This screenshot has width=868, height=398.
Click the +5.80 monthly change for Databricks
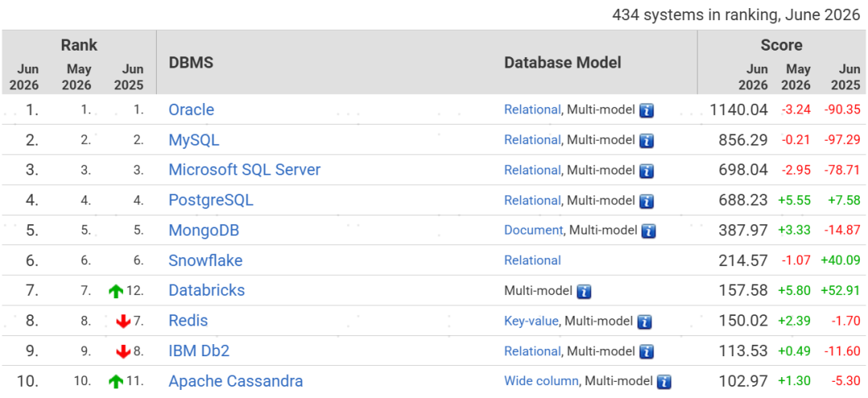pos(794,290)
